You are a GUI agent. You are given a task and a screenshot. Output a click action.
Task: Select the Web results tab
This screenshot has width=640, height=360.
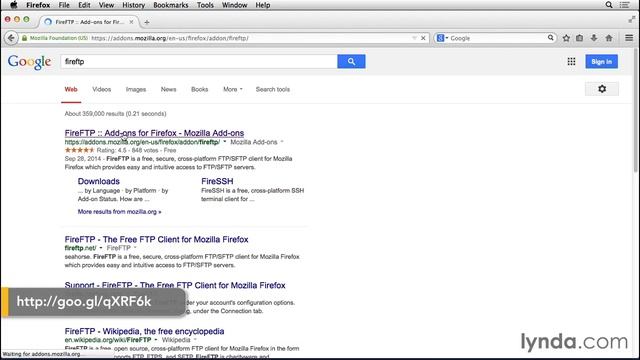coord(71,89)
